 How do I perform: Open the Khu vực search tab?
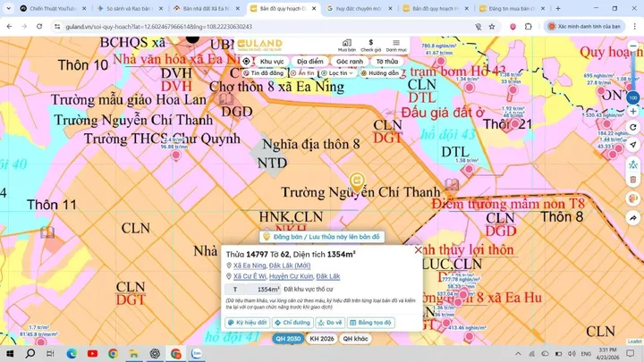pos(272,61)
